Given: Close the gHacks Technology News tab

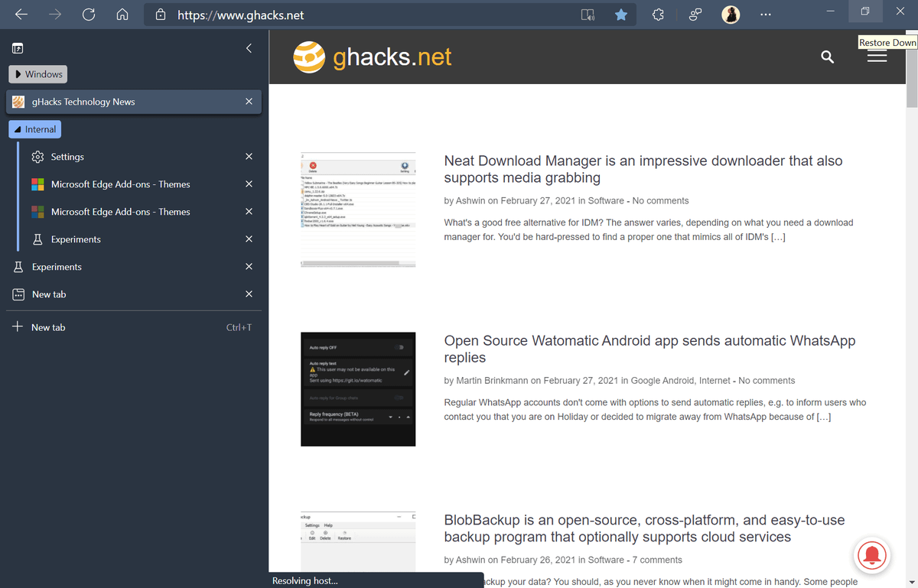Looking at the screenshot, I should (x=249, y=102).
